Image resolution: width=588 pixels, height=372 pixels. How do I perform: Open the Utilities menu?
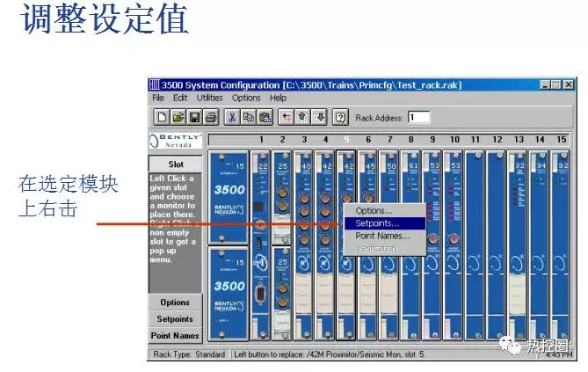(210, 98)
